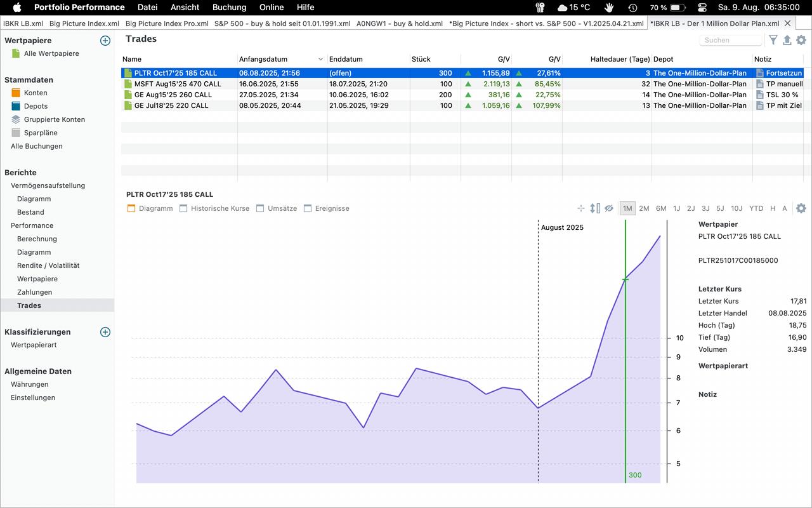This screenshot has width=812, height=508.
Task: Switch to Historische Kurse tab
Action: [x=219, y=208]
